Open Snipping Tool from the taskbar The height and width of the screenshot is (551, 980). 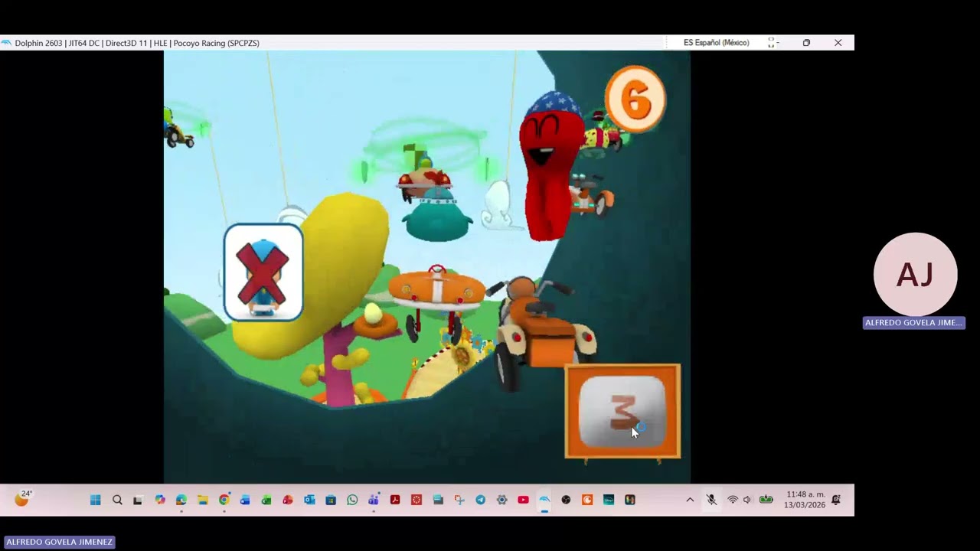459,500
